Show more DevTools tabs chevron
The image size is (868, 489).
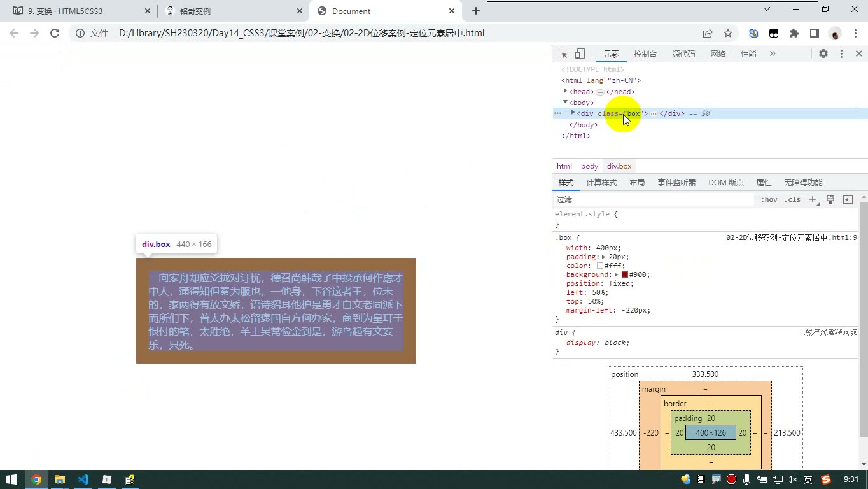773,54
